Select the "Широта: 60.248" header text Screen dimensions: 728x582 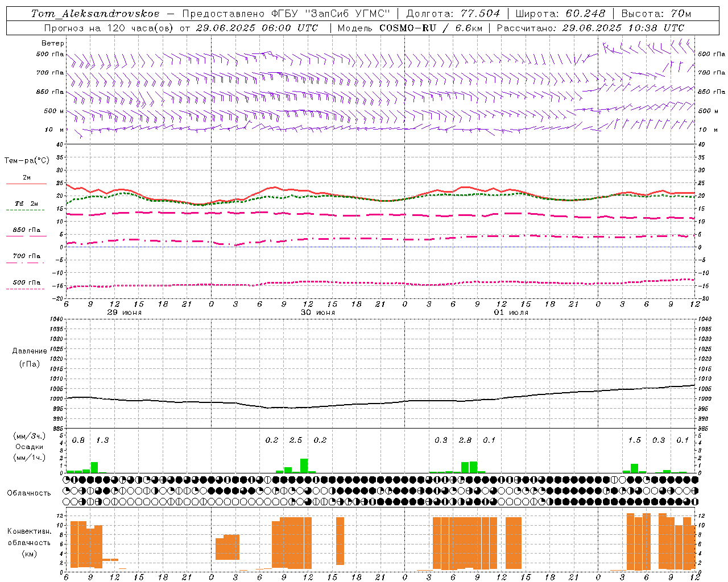tap(560, 14)
